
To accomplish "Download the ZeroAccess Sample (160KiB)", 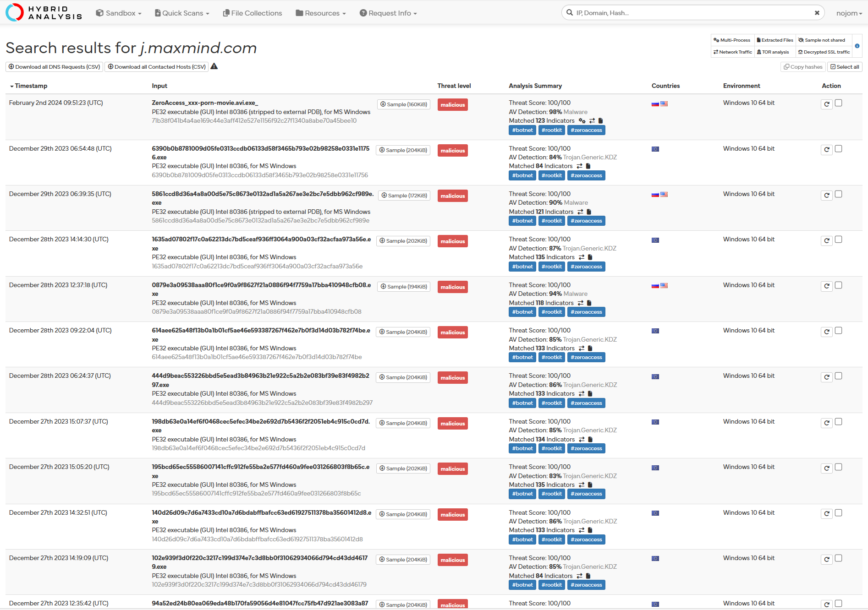I will 403,104.
